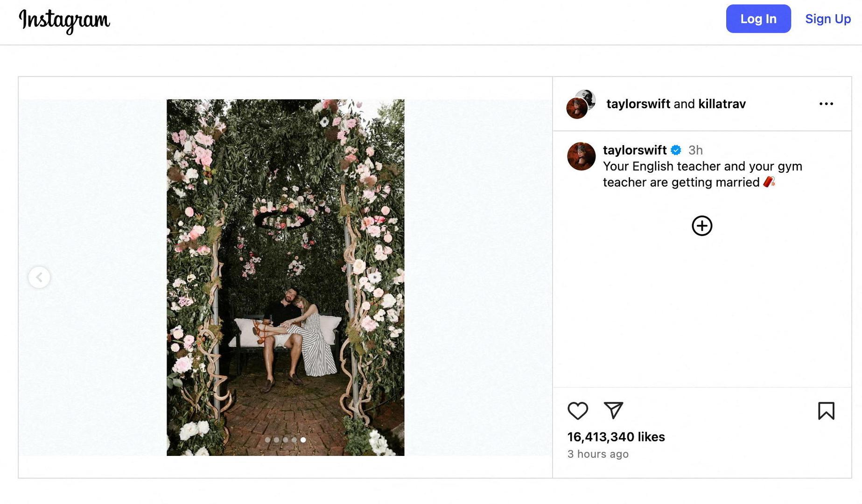This screenshot has width=862, height=504.
Task: Jump to the first carousel dot
Action: [x=267, y=440]
